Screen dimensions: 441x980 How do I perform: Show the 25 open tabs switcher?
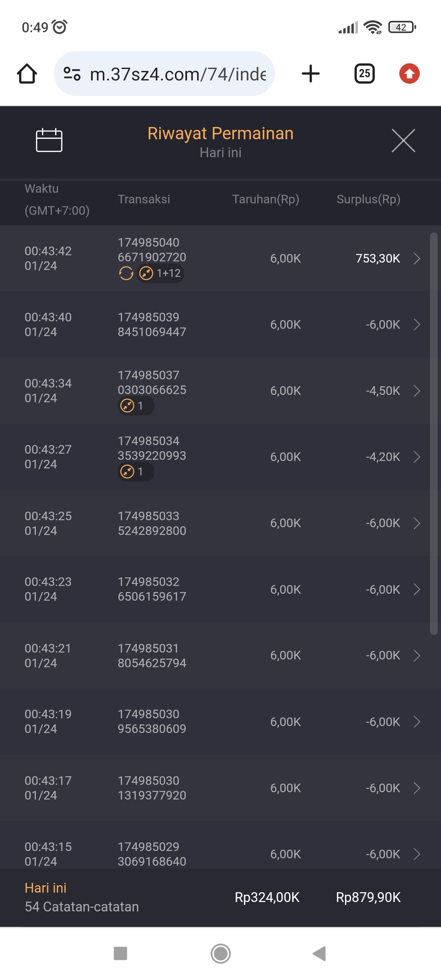coord(364,74)
